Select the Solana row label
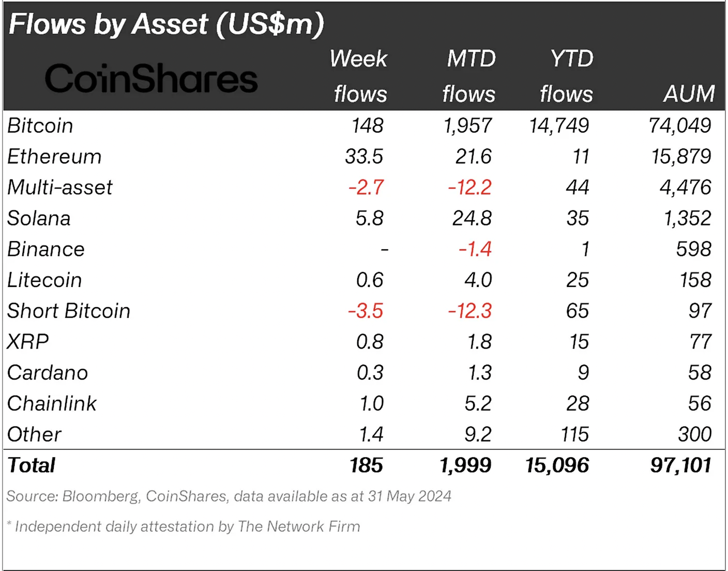 click(39, 218)
